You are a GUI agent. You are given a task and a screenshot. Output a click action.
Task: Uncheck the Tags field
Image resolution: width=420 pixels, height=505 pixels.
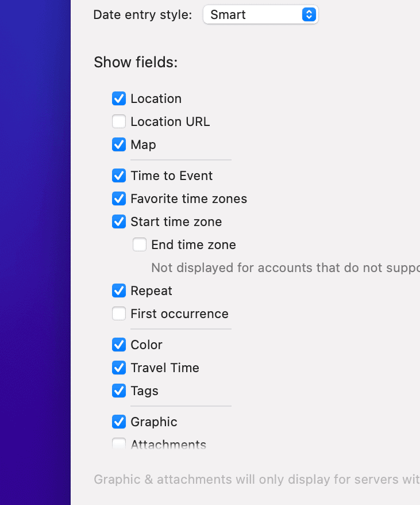pos(118,391)
